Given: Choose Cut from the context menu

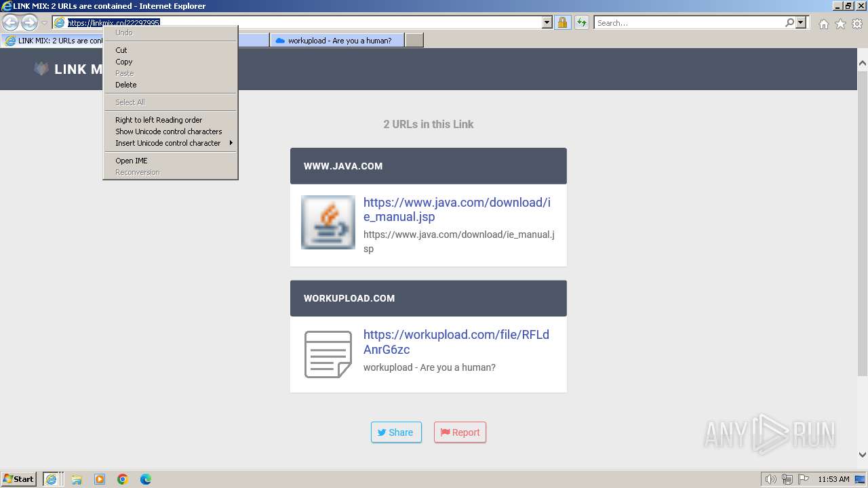Looking at the screenshot, I should (x=170, y=50).
